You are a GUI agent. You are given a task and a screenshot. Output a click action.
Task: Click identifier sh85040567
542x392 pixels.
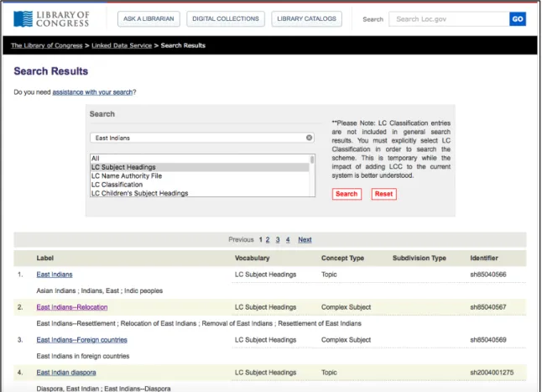click(487, 307)
